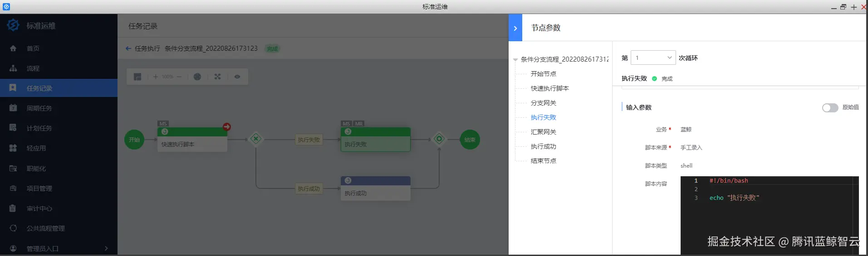
Task: Click inside the script content code editor
Action: click(770, 215)
